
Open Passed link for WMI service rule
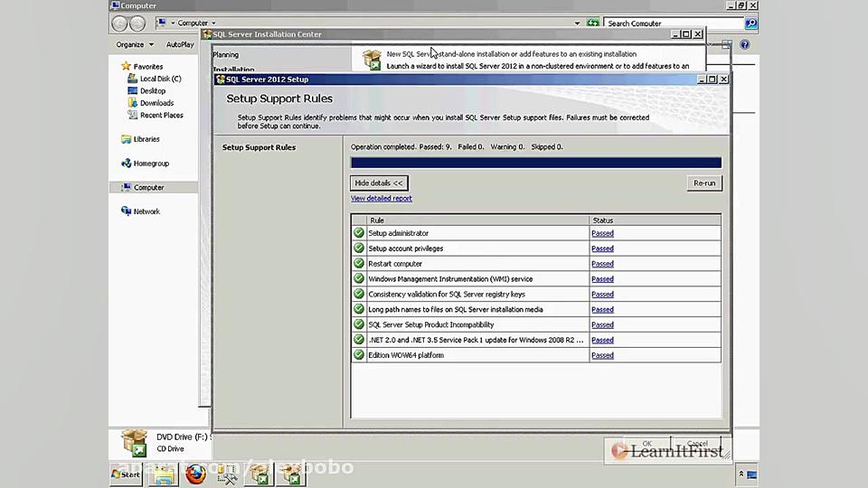(602, 279)
